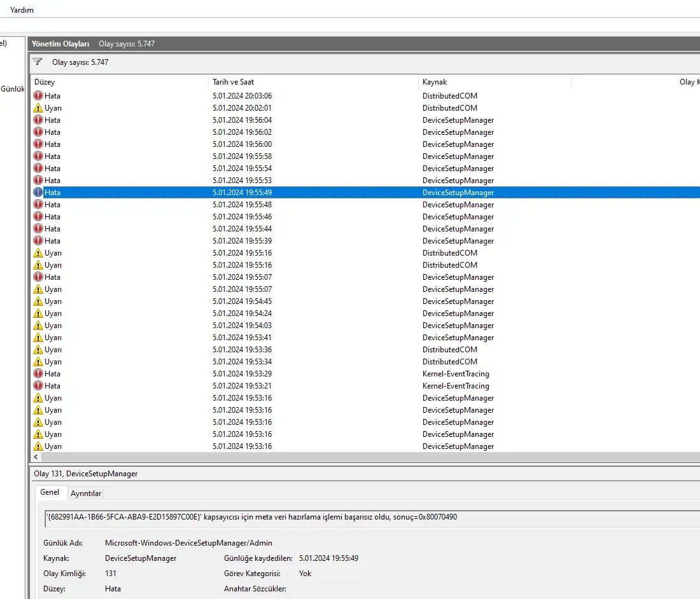Viewport: 700px width, 599px height.
Task: Select timestamp 5.01.2024 19:53:34
Action: (x=242, y=361)
